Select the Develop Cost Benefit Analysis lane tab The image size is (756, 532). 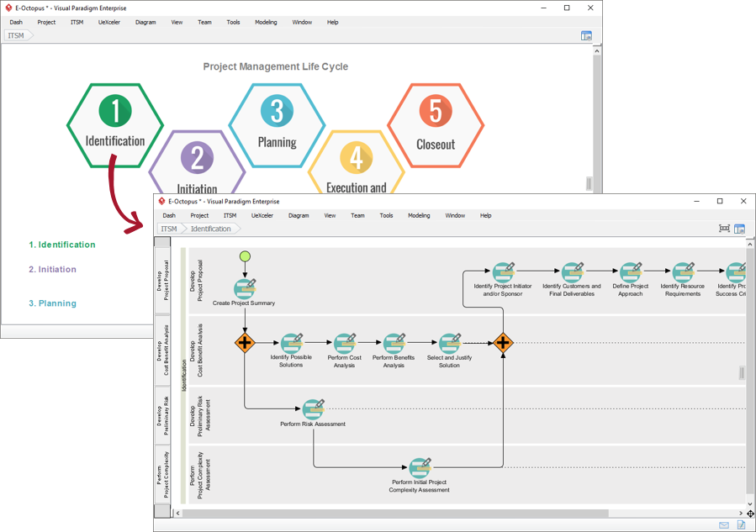point(162,350)
